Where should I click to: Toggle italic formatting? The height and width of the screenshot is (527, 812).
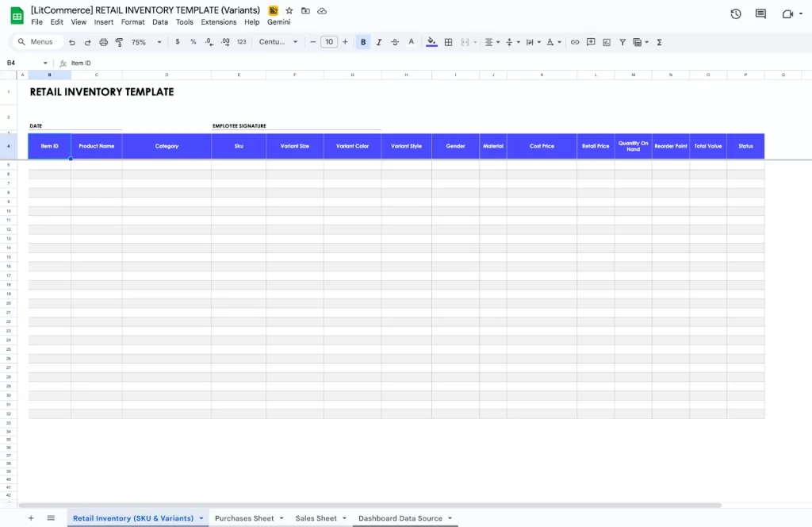point(378,41)
